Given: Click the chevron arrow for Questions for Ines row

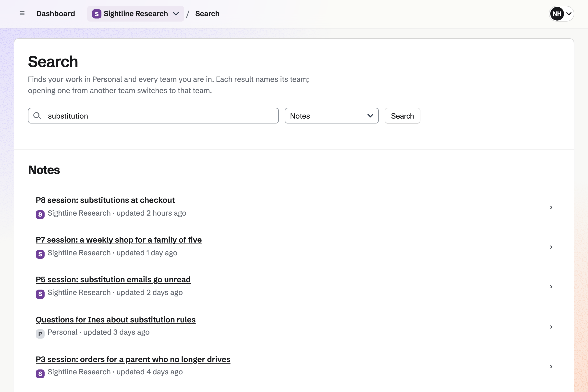Looking at the screenshot, I should click(551, 327).
